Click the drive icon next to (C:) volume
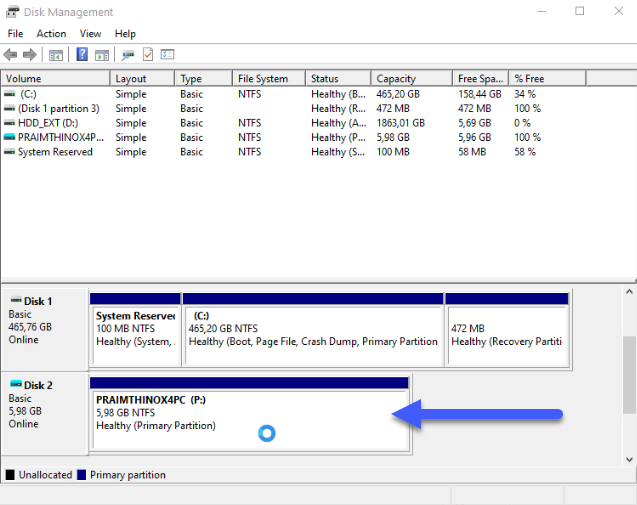Screen dimensions: 637x505 (9, 94)
